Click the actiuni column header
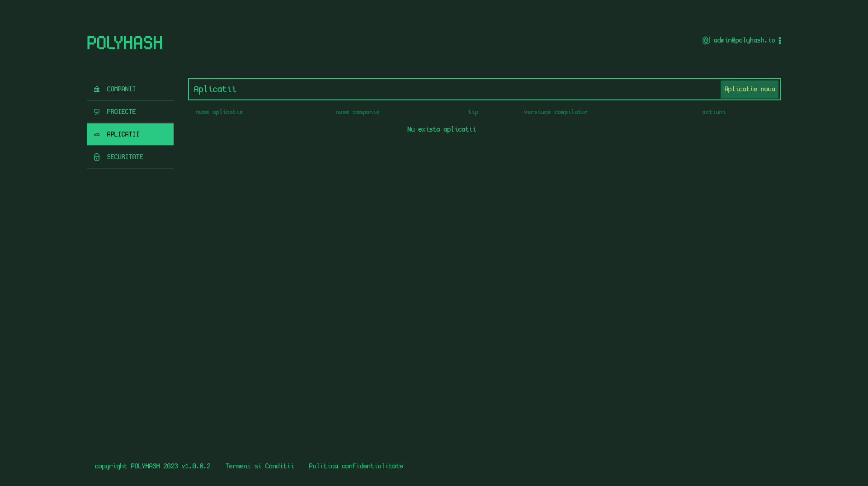The image size is (868, 486). tap(714, 112)
